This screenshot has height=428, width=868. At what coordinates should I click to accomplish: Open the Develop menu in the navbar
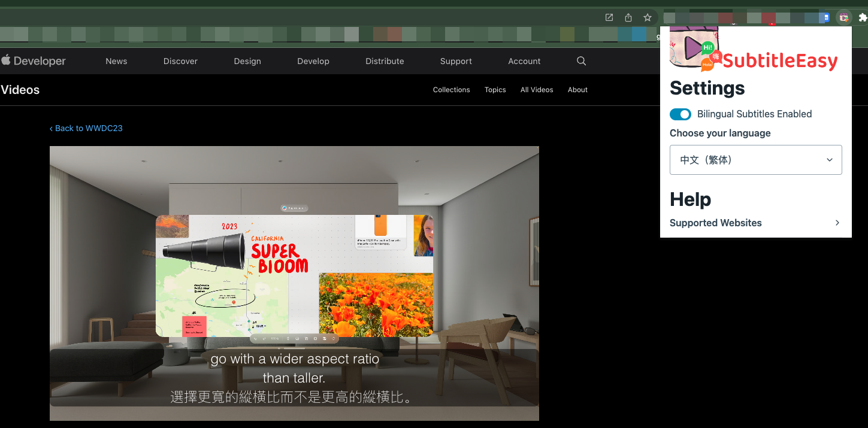(313, 60)
